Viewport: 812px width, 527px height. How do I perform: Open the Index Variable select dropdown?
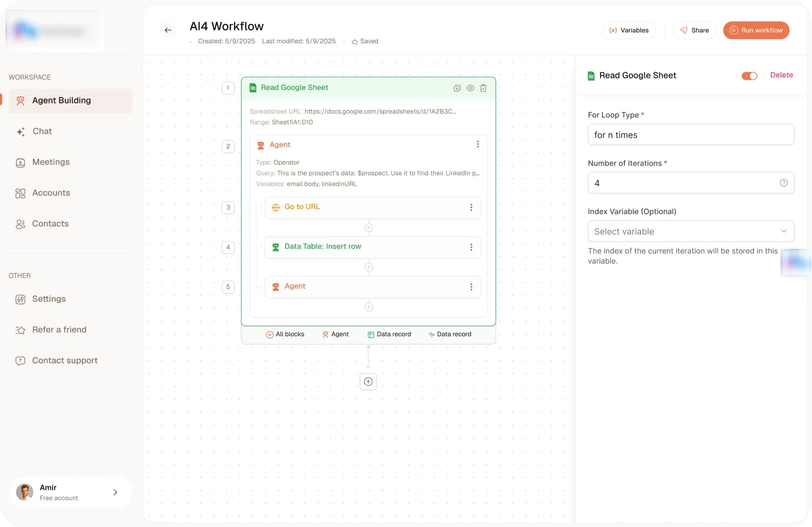(690, 231)
